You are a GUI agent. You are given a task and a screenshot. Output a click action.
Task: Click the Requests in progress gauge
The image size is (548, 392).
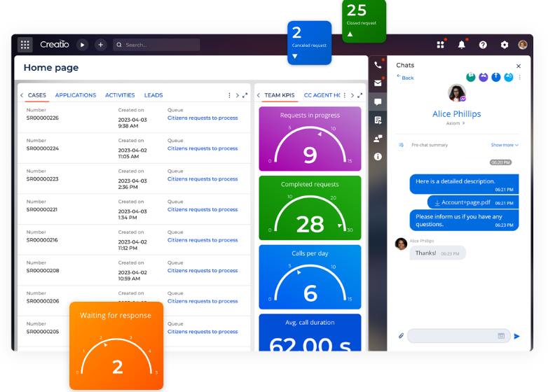pyautogui.click(x=310, y=139)
